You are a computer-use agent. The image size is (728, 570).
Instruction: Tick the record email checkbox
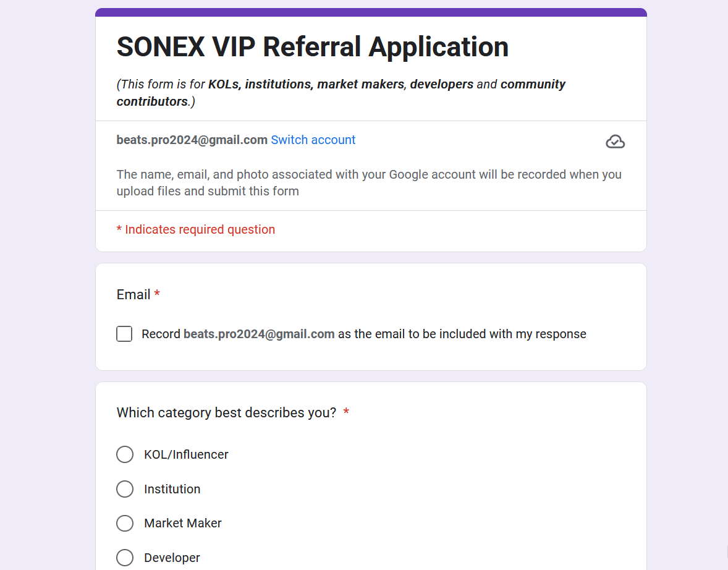click(x=124, y=334)
